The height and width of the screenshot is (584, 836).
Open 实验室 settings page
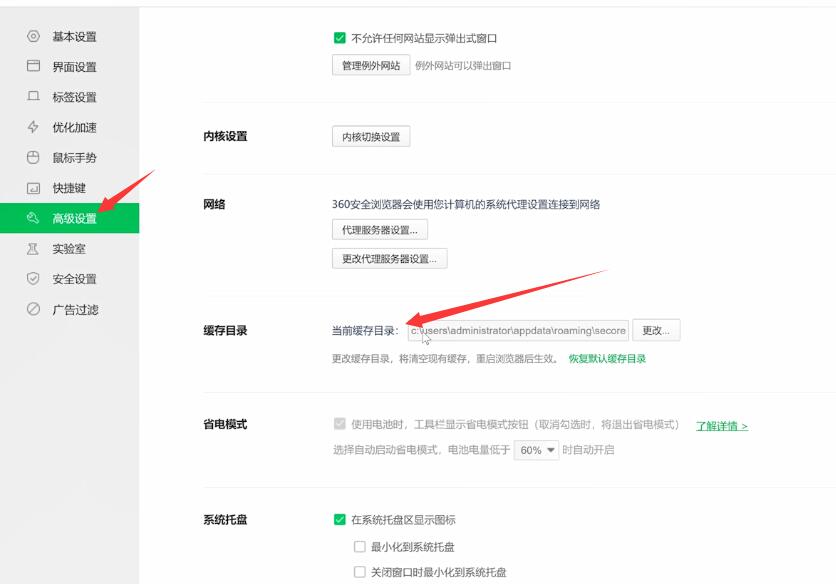[69, 249]
